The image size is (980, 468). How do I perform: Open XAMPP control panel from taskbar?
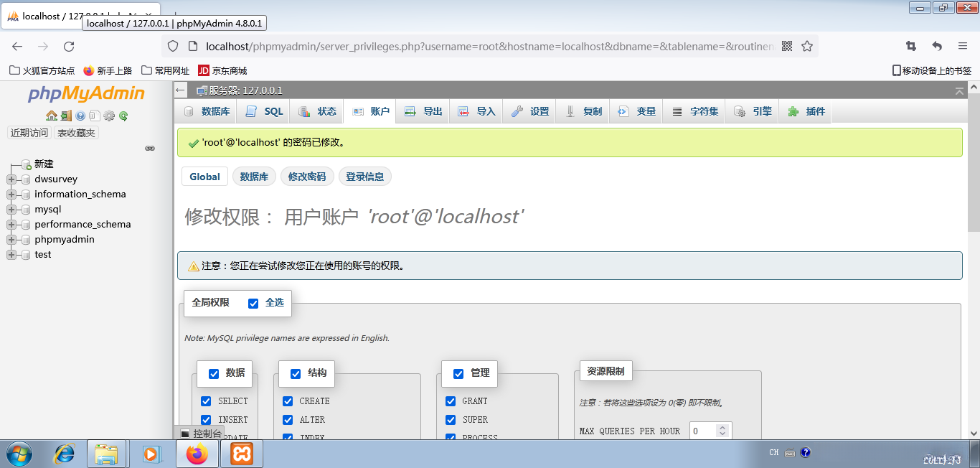pyautogui.click(x=241, y=454)
